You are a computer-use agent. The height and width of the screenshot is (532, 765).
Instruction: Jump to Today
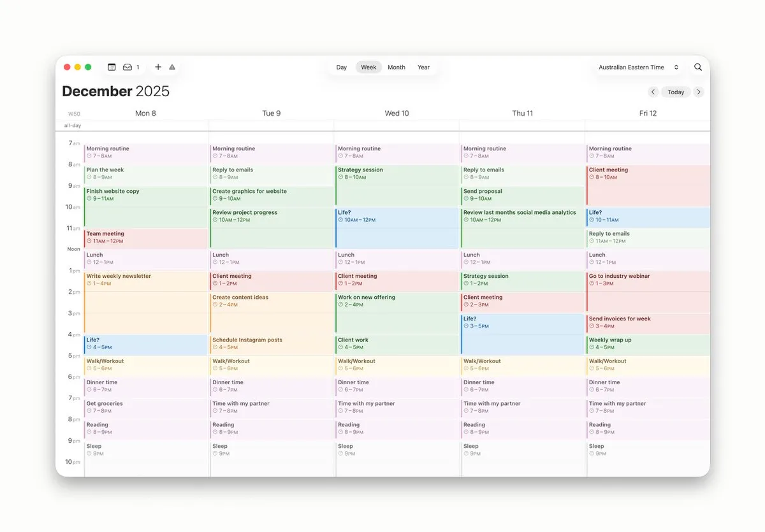tap(676, 92)
